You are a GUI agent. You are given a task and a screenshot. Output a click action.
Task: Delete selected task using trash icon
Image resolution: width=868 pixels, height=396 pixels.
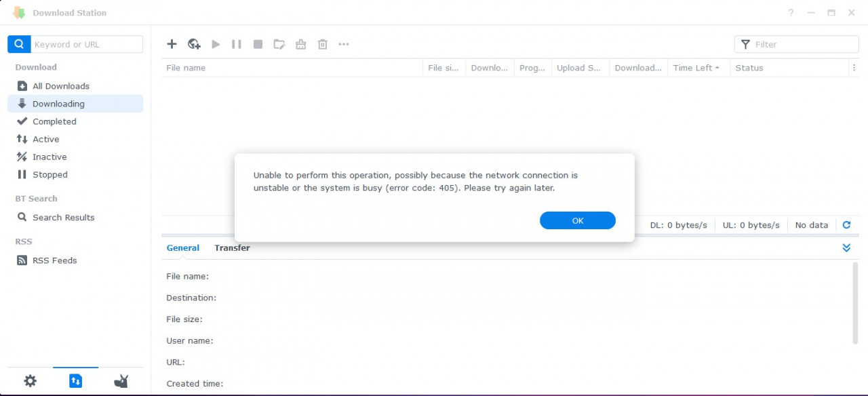(322, 44)
